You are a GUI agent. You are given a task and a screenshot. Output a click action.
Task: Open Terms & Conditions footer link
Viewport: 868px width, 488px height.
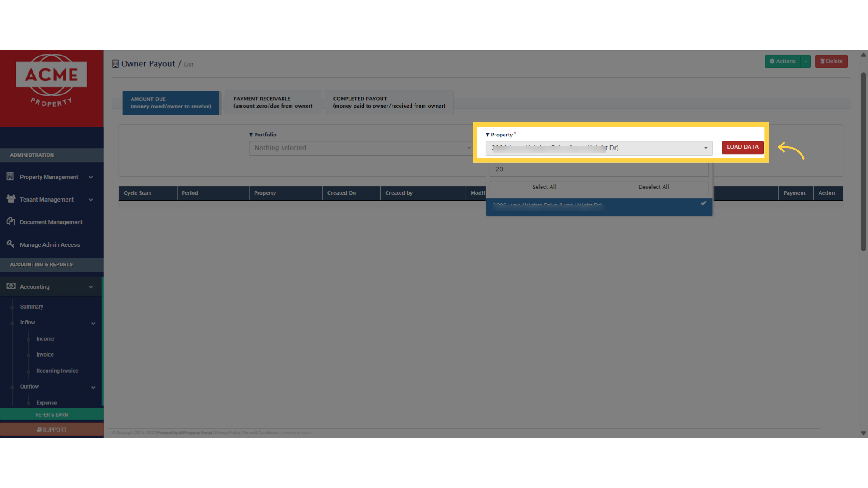point(260,433)
